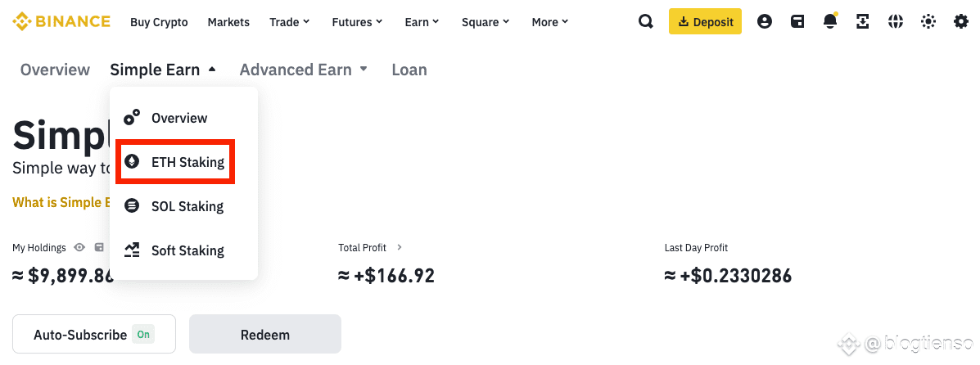Open the search magnifier icon
980x365 pixels.
(x=646, y=22)
